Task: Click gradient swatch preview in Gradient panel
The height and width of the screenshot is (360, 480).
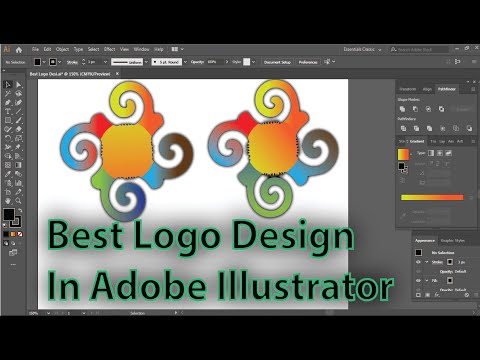Action: point(403,154)
